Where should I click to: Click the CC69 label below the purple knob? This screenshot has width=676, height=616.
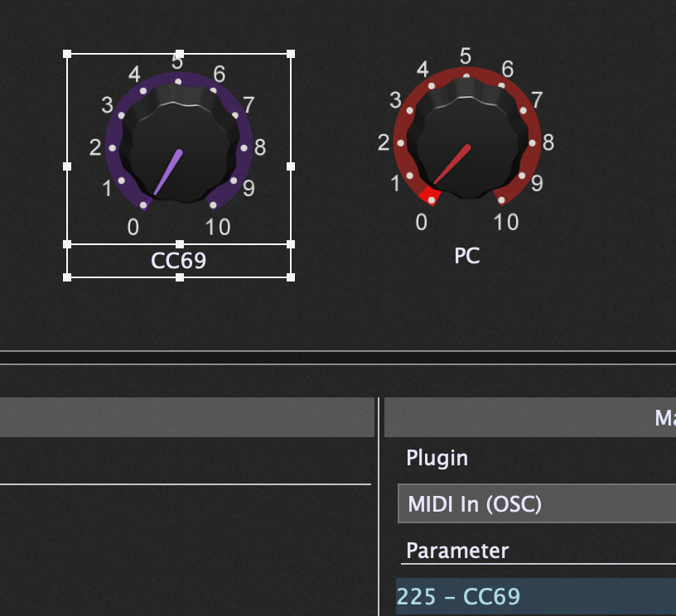(x=178, y=261)
